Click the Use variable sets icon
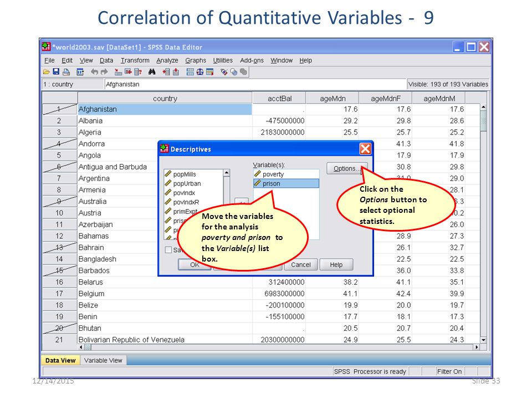Viewport: 532px width, 399px height. coord(233,72)
